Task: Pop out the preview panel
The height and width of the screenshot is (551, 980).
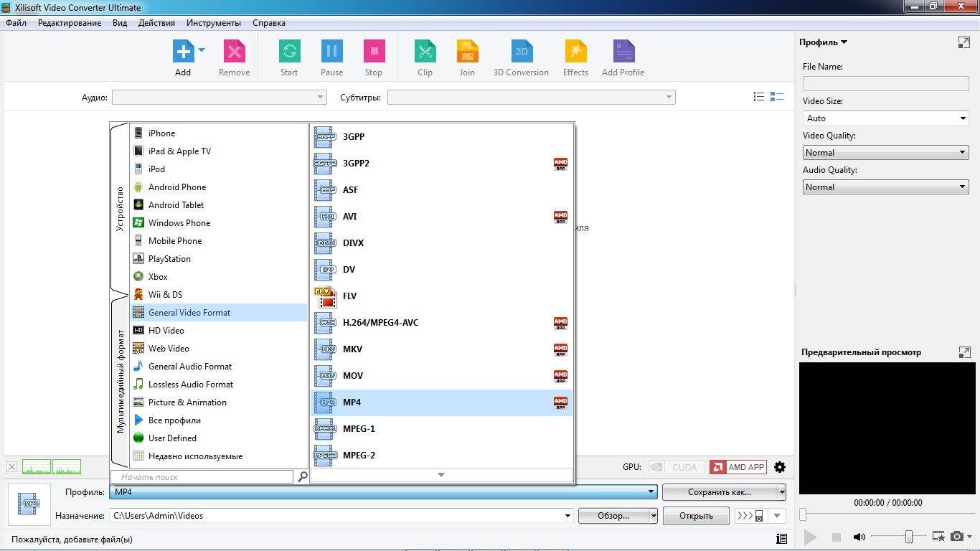Action: 963,352
